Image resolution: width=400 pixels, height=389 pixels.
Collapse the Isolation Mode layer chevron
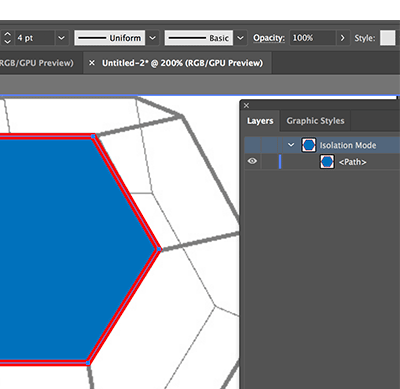(x=291, y=145)
